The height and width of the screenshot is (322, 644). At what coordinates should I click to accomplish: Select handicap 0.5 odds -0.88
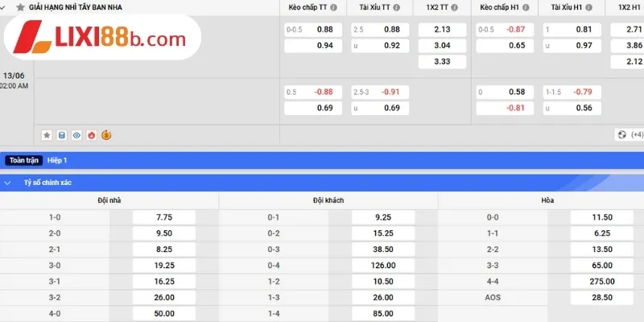click(313, 92)
